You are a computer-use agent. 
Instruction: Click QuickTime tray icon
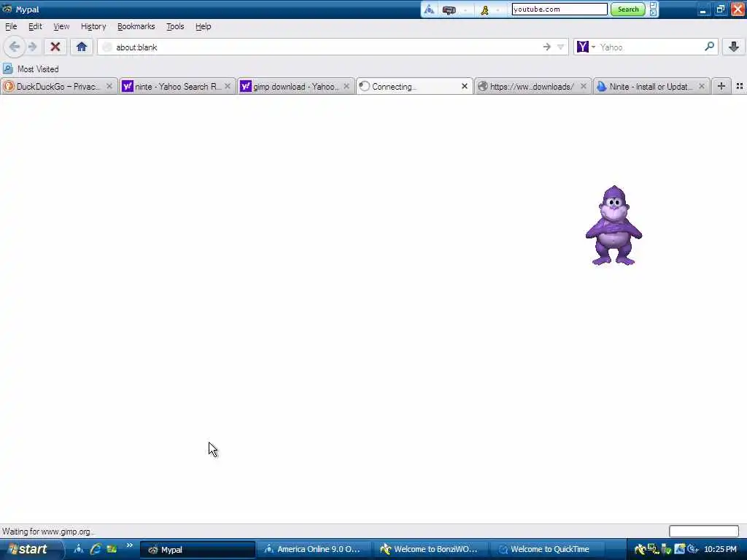(x=693, y=550)
